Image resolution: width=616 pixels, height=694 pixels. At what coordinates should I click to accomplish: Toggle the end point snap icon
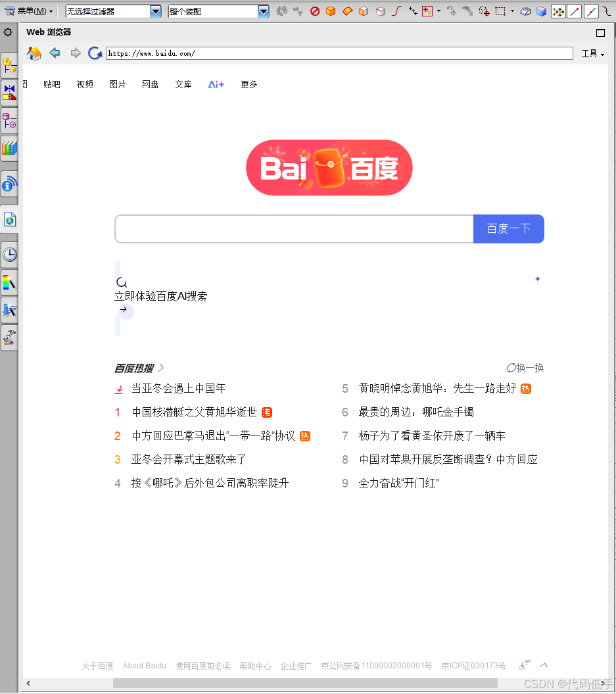[x=575, y=11]
